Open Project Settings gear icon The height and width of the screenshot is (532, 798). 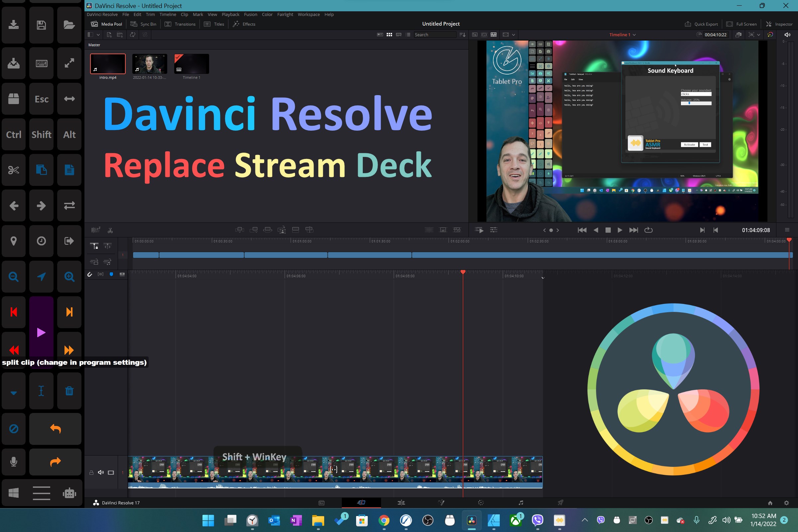click(786, 503)
